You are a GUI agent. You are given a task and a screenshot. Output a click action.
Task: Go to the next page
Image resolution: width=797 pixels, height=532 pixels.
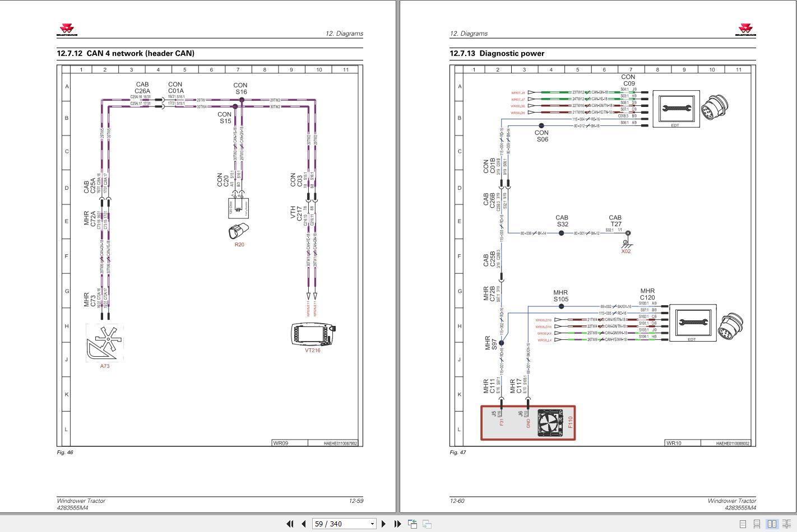(x=383, y=524)
